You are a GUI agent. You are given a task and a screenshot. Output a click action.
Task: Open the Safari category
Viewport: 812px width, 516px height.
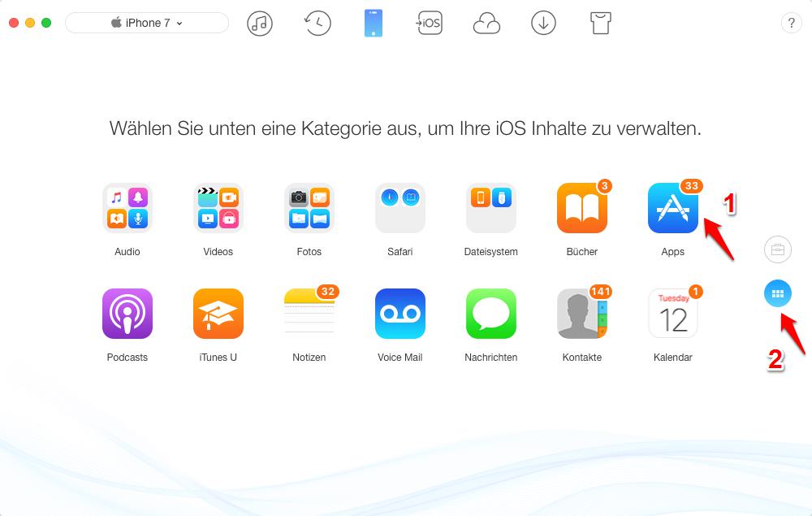coord(400,208)
